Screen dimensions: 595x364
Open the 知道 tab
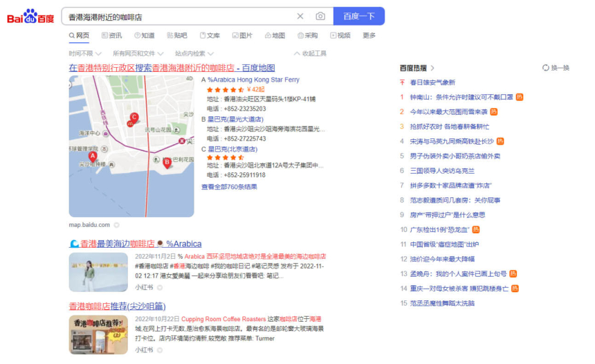click(145, 35)
